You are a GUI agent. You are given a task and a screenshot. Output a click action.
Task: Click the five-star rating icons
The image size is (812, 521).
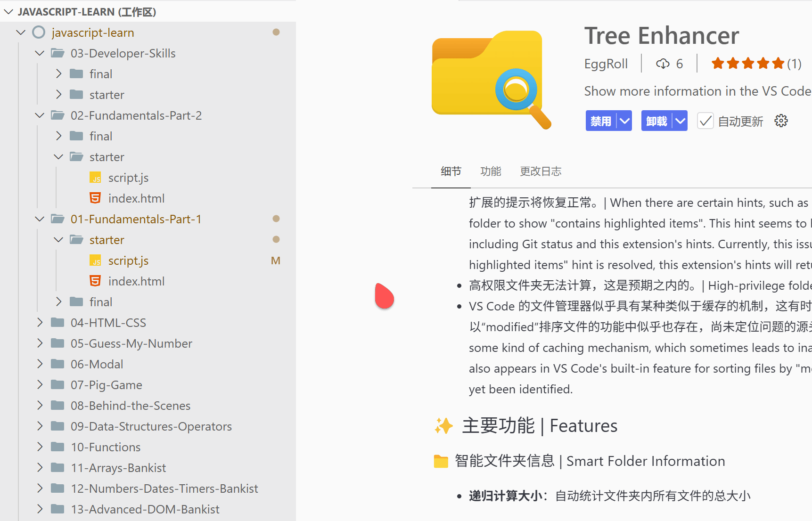click(x=747, y=64)
